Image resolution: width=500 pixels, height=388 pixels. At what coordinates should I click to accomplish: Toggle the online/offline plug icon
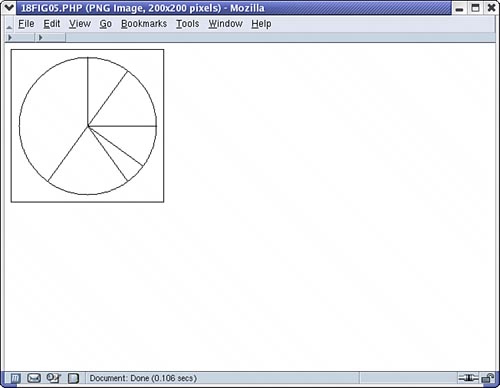click(x=468, y=378)
